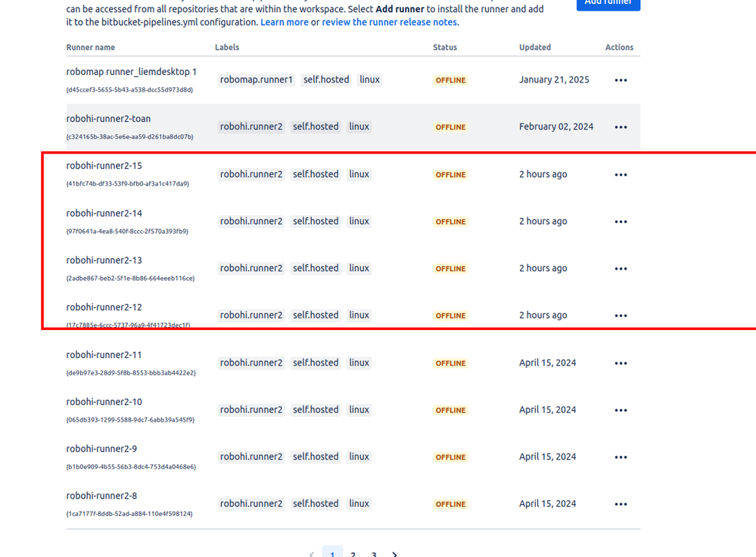
Task: Click UUID under robohi-runner2-toan
Action: [x=129, y=137]
